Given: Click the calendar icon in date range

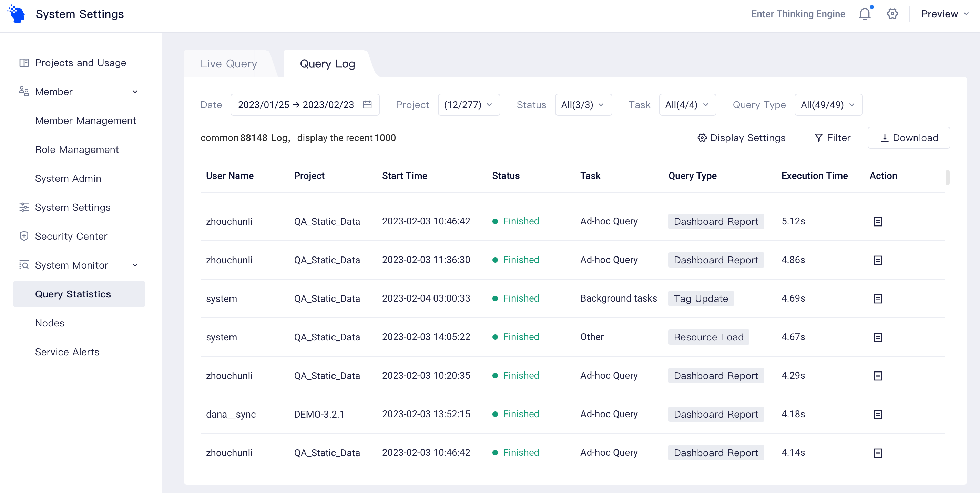Looking at the screenshot, I should (367, 105).
